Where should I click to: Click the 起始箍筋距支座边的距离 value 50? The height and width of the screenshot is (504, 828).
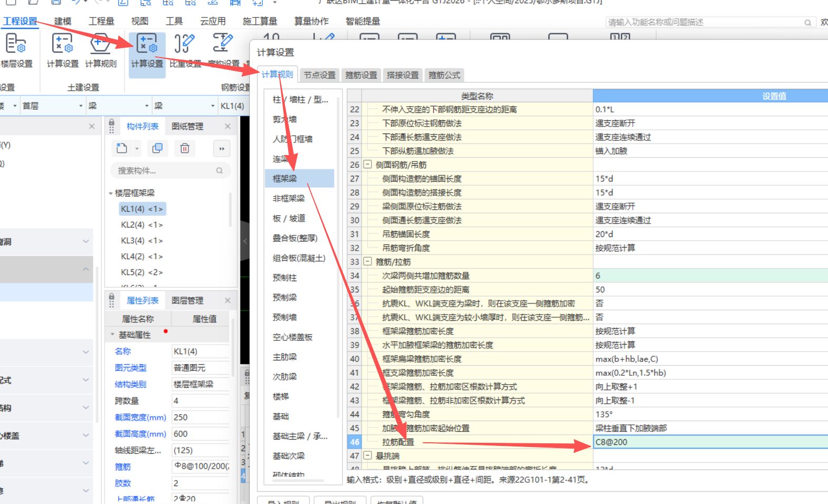tap(710, 289)
